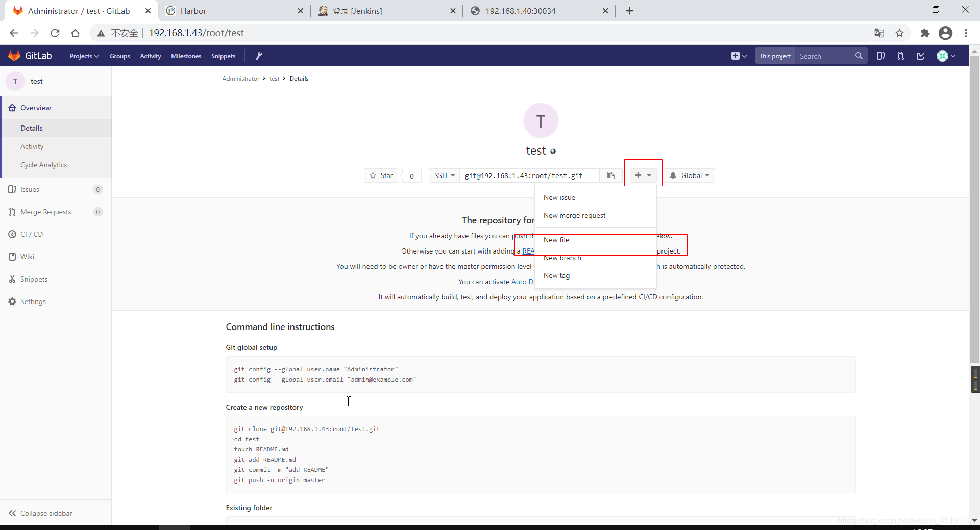Open the Chrome three-dot menu
980x530 pixels.
tap(966, 33)
